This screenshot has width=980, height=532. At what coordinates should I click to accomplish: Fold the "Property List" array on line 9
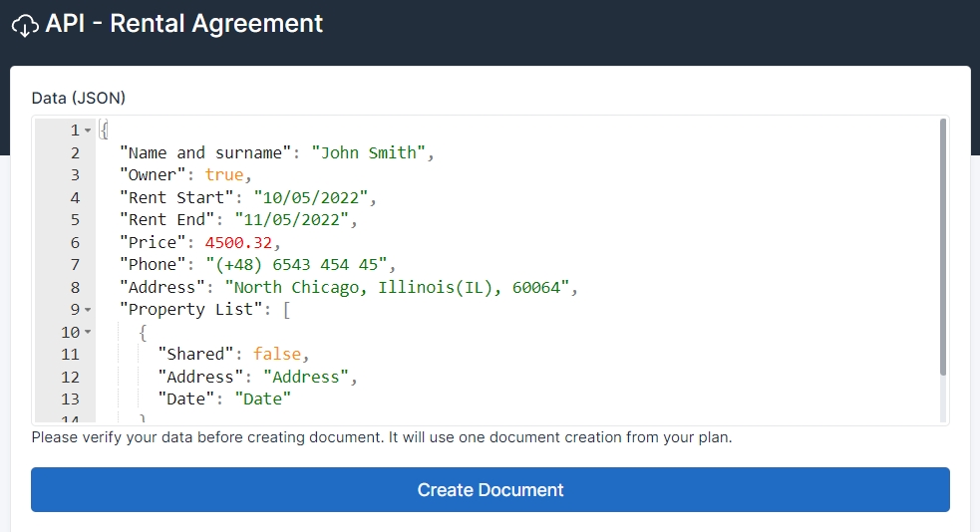(88, 310)
